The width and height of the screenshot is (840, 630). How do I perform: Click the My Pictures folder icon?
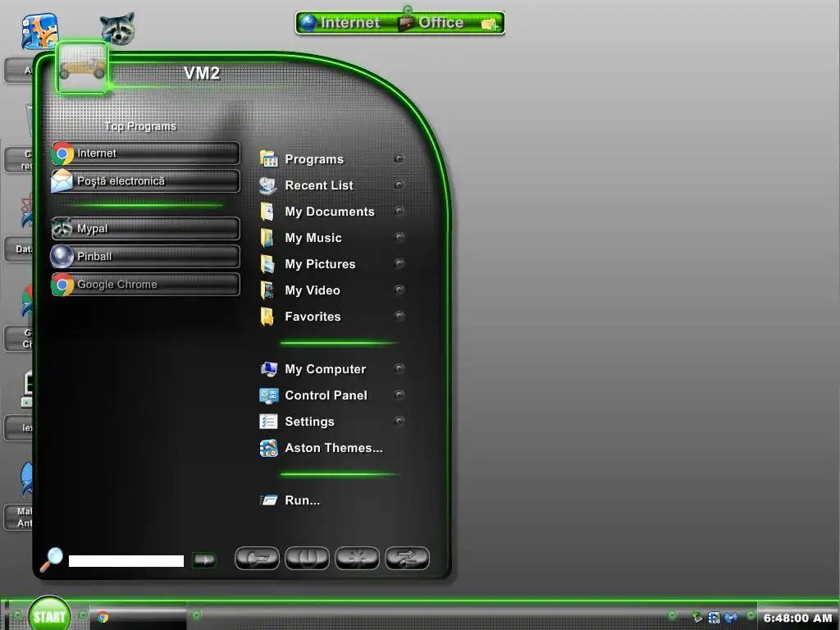tap(267, 264)
